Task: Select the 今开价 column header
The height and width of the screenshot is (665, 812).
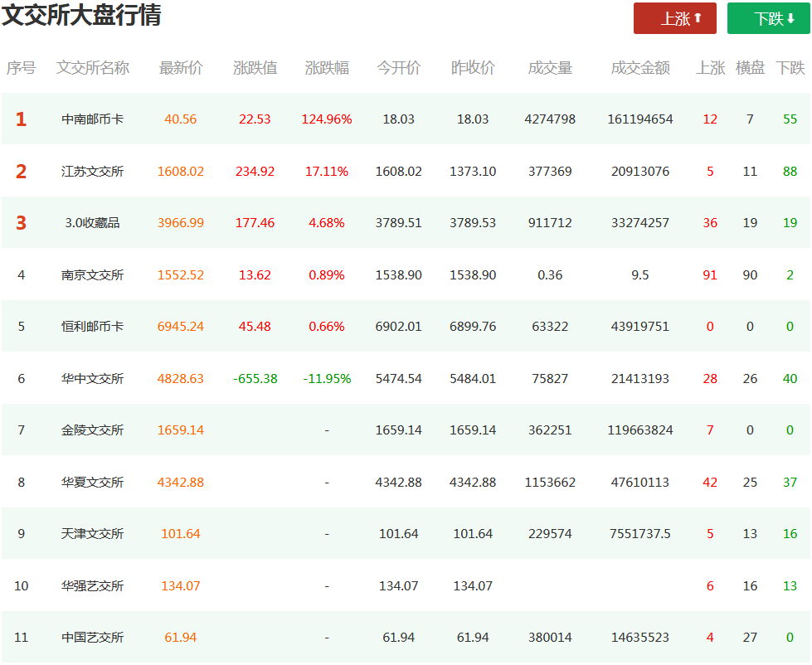Action: pyautogui.click(x=399, y=68)
